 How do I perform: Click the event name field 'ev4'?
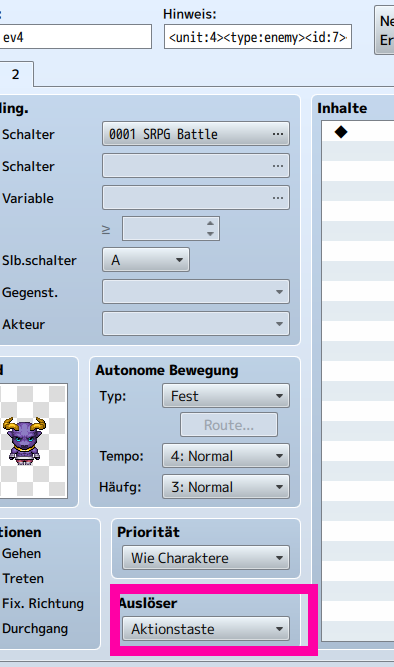tap(75, 37)
